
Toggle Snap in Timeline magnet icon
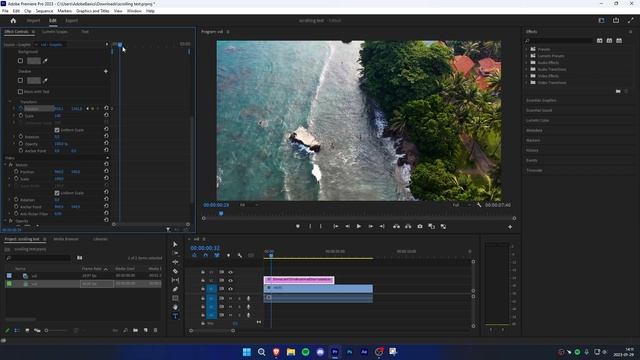pos(206,256)
